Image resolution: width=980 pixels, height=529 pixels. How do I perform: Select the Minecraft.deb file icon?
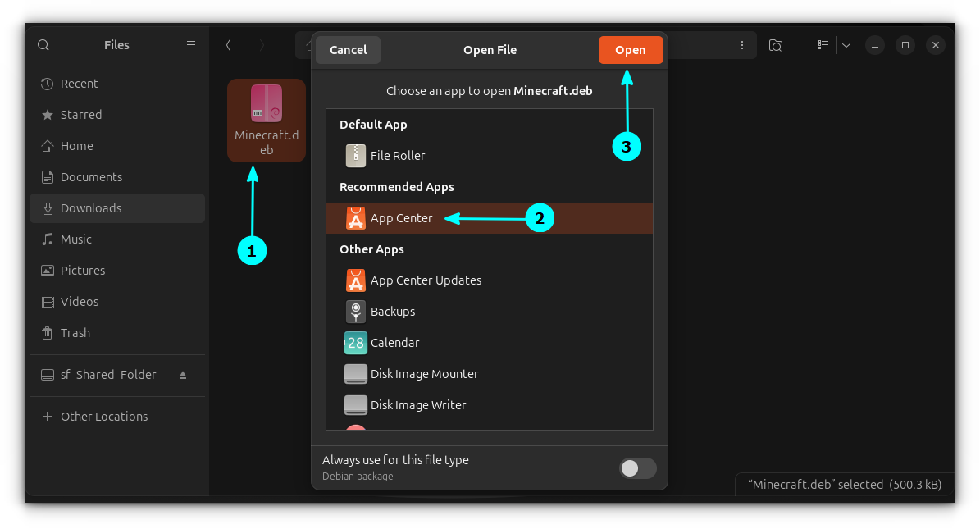[x=267, y=120]
